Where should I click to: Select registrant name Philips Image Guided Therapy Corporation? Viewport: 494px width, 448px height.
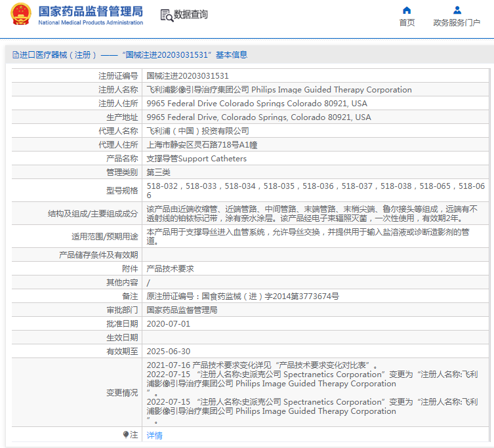click(x=331, y=90)
